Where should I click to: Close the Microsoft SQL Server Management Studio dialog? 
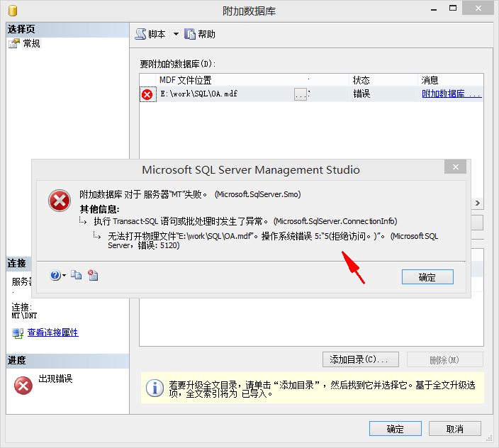pyautogui.click(x=455, y=167)
